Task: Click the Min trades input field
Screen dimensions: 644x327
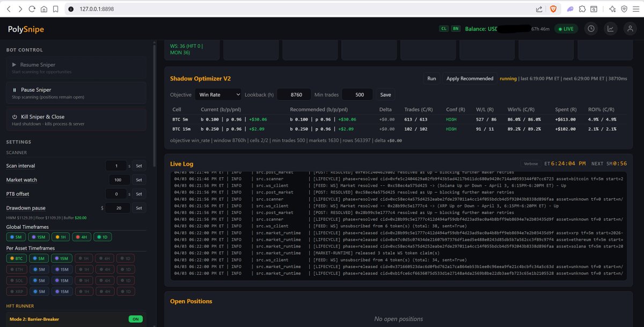Action: [x=357, y=94]
